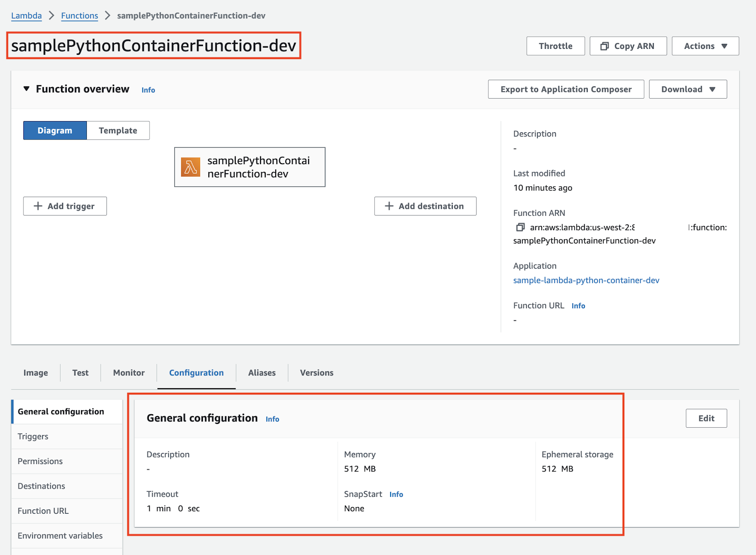The image size is (756, 555).
Task: Switch to the Test tab
Action: pos(80,373)
